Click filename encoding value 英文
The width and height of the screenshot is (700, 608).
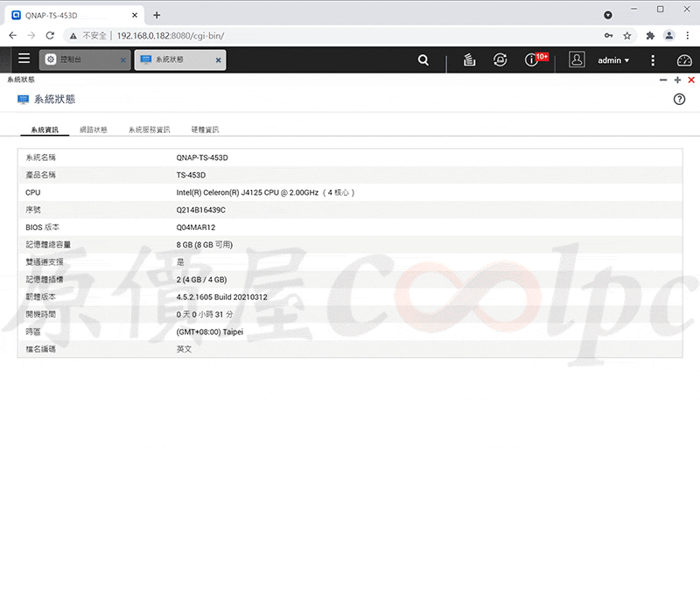coord(184,349)
